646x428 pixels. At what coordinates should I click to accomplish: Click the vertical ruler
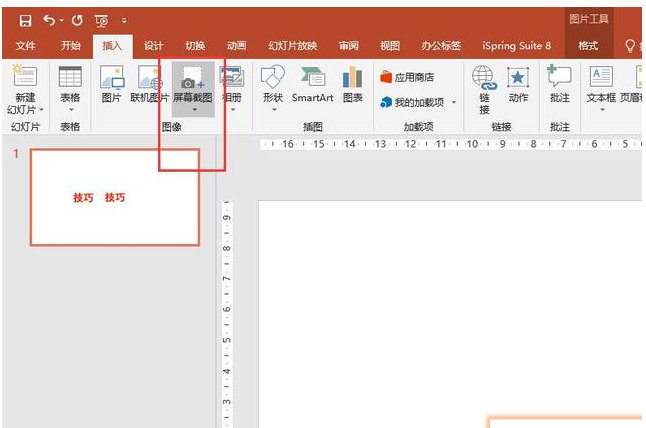click(x=227, y=314)
